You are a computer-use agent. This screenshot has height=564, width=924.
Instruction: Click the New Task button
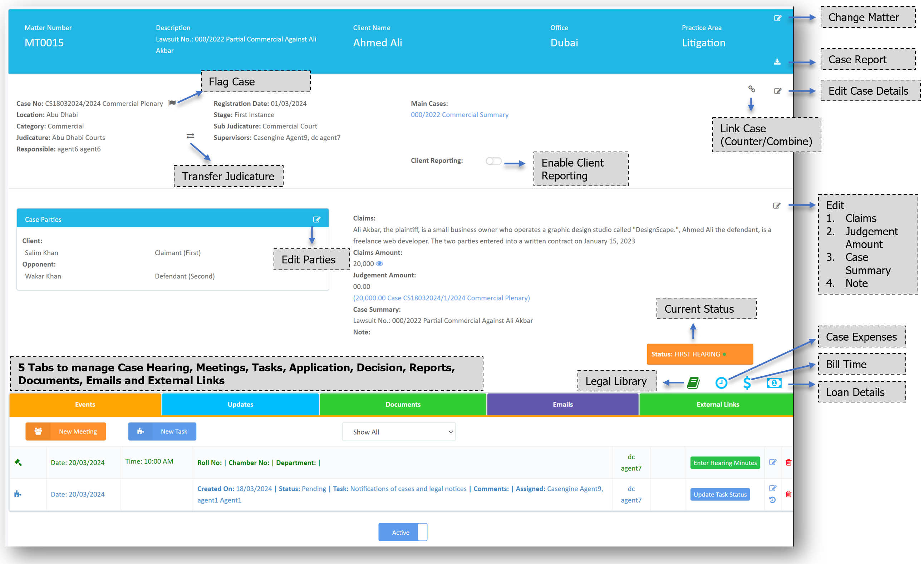[x=162, y=431]
